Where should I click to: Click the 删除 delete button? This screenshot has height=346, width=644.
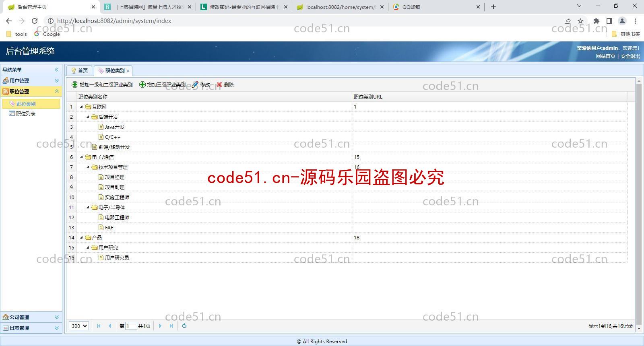click(225, 84)
